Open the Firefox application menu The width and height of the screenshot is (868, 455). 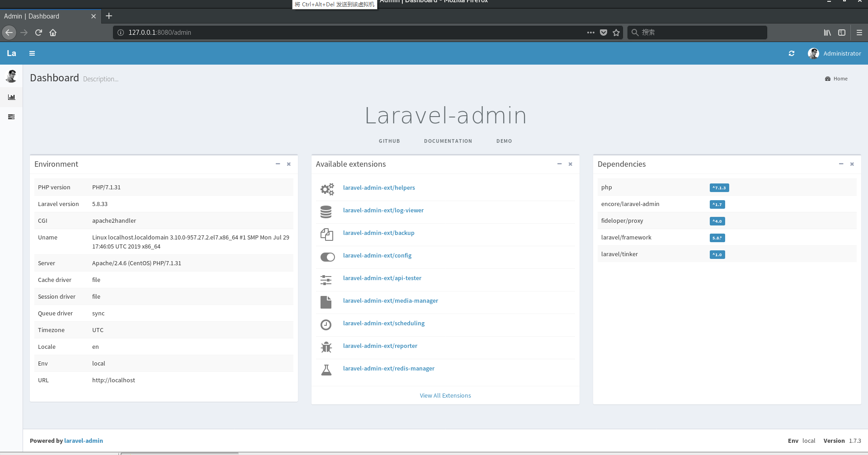click(859, 33)
